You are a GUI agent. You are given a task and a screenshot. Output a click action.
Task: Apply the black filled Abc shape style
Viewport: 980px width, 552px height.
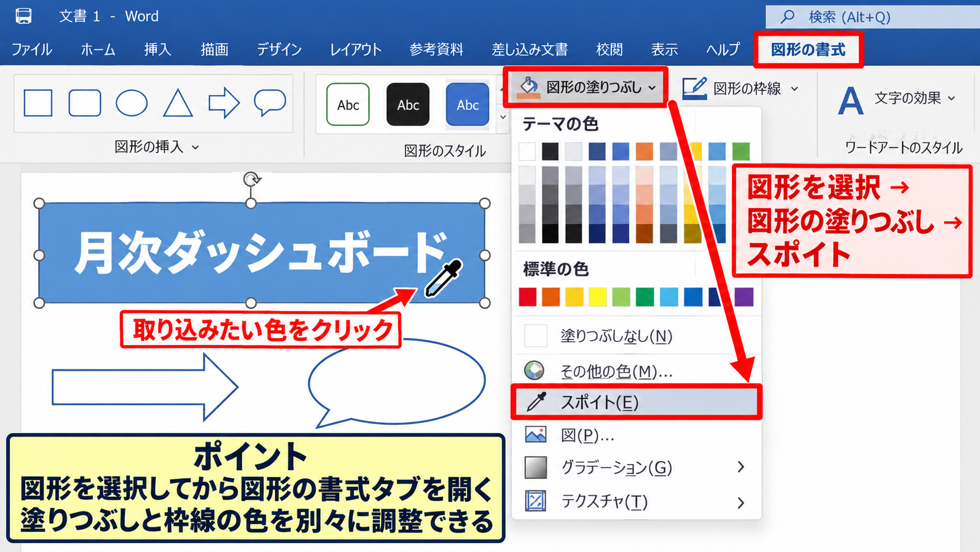[408, 104]
